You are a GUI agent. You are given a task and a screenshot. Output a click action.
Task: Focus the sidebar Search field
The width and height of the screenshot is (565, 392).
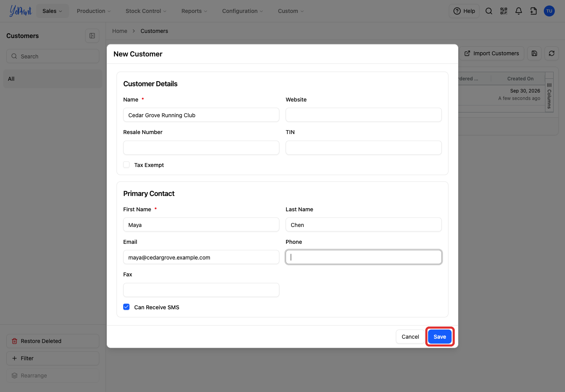point(53,56)
